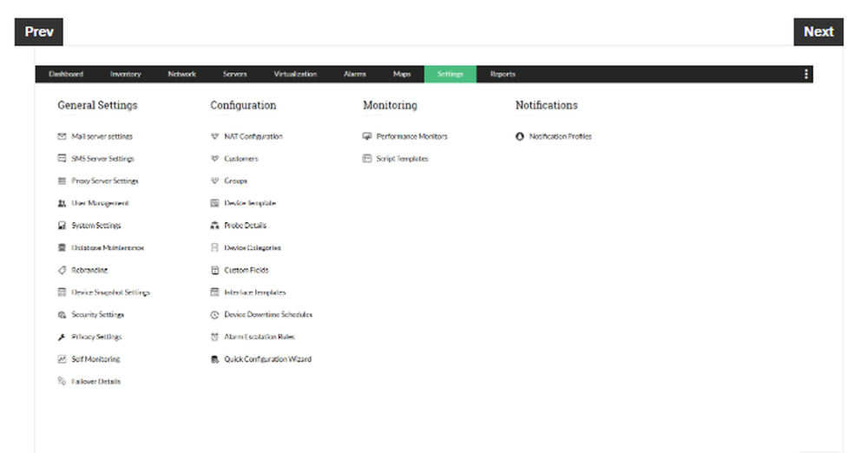Open the Rebranding link
The image size is (868, 453).
[89, 270]
